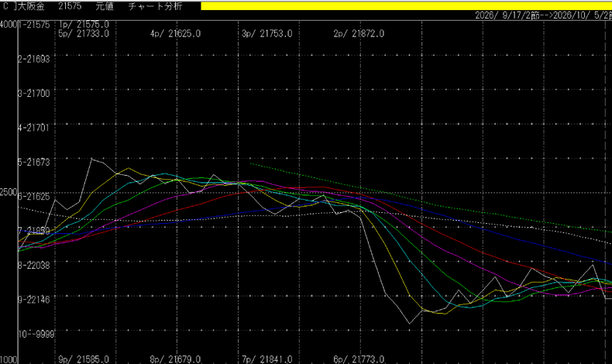Select the level label 1-21575
Screen dimensions: 612x364
pos(34,25)
